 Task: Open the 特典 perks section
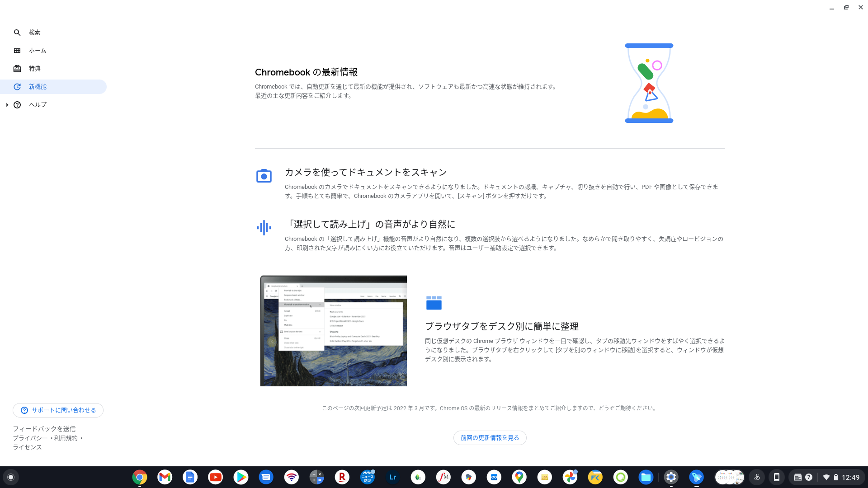click(53, 69)
